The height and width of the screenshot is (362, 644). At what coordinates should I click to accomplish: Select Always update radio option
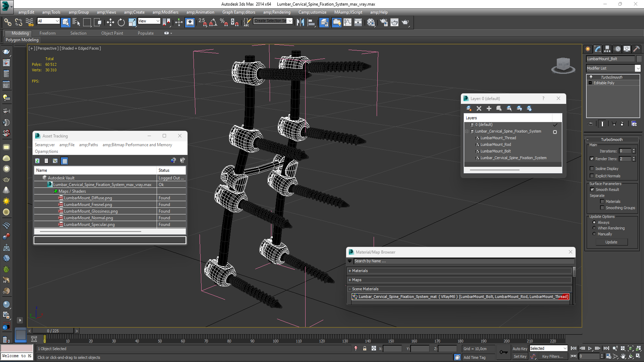(x=594, y=222)
